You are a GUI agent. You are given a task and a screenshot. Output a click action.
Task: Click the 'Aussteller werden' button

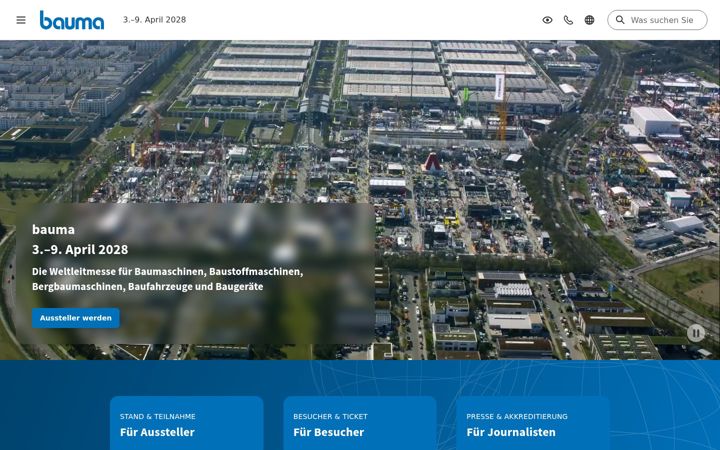coord(76,318)
